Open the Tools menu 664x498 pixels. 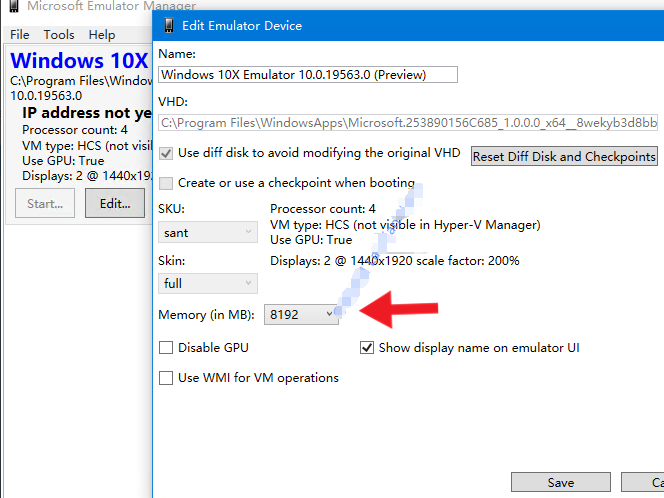(x=59, y=35)
